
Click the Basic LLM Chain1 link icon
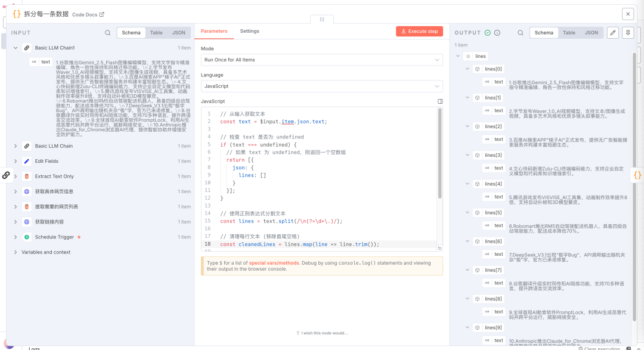coord(27,48)
